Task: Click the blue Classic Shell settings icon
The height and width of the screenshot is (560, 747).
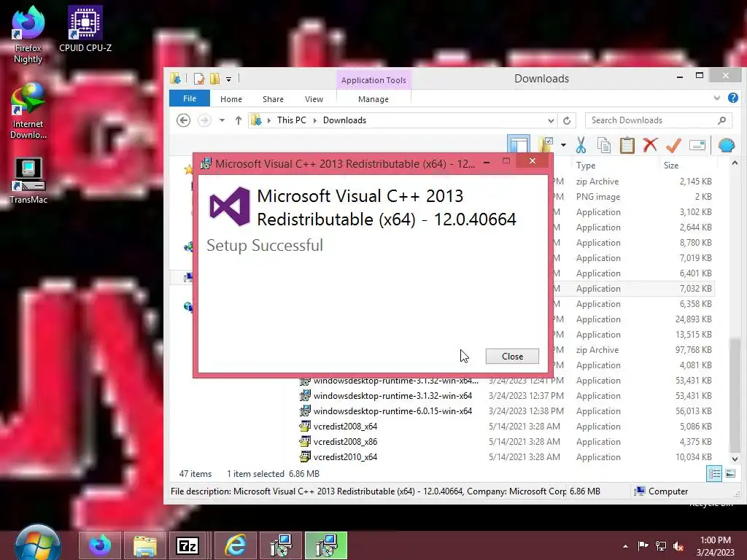Action: point(727,145)
